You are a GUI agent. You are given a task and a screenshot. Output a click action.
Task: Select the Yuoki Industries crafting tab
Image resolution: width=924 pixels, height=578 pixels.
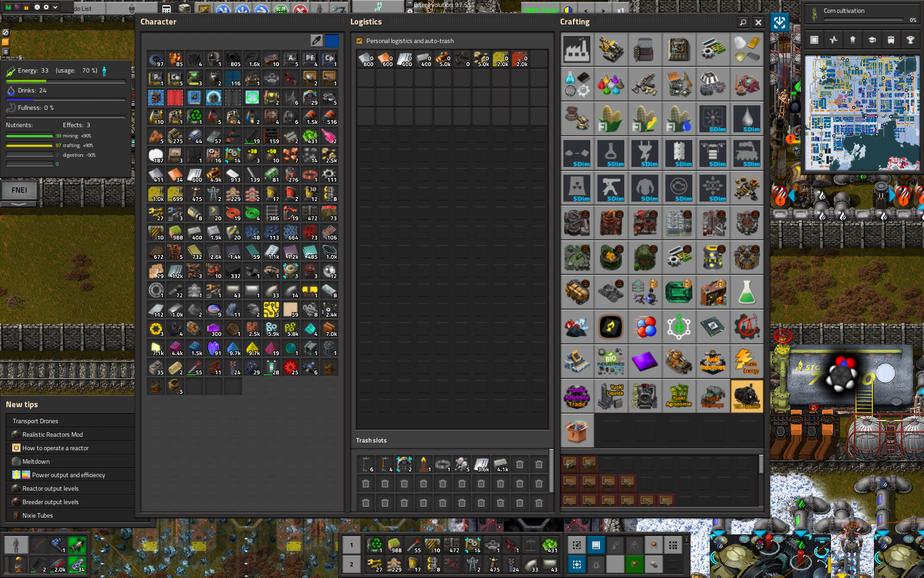point(713,361)
